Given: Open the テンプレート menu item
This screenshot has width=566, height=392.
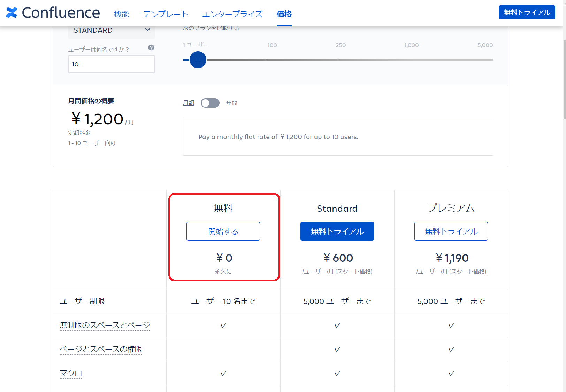Looking at the screenshot, I should 166,14.
